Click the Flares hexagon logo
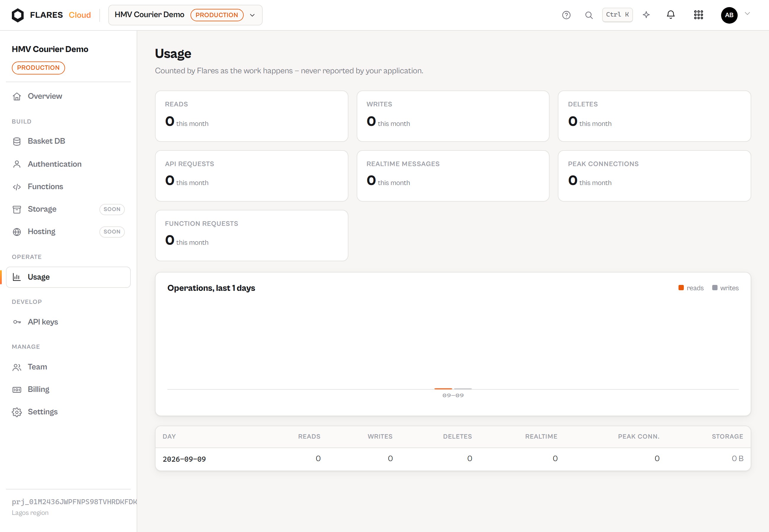769x532 pixels. tap(18, 15)
